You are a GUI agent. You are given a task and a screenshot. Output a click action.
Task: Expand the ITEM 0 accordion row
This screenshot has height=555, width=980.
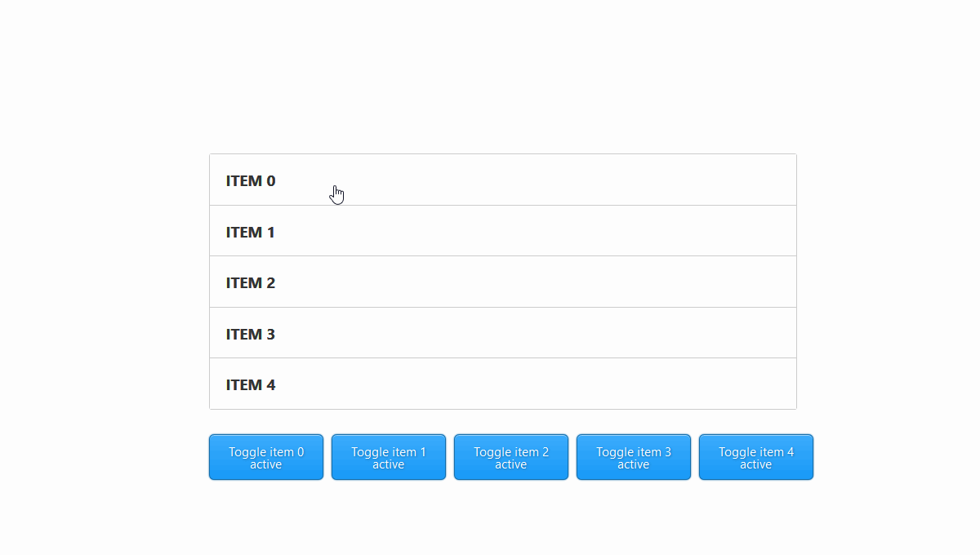pyautogui.click(x=502, y=180)
